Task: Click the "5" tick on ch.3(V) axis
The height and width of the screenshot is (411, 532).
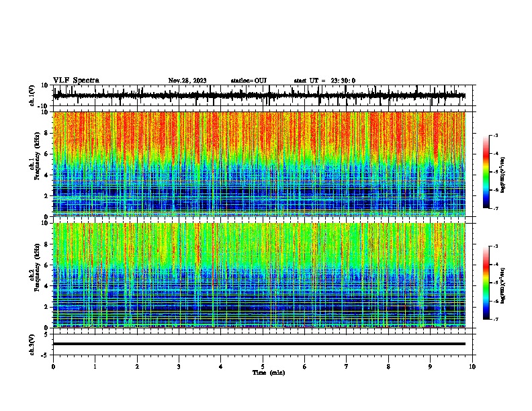Action: click(x=46, y=334)
